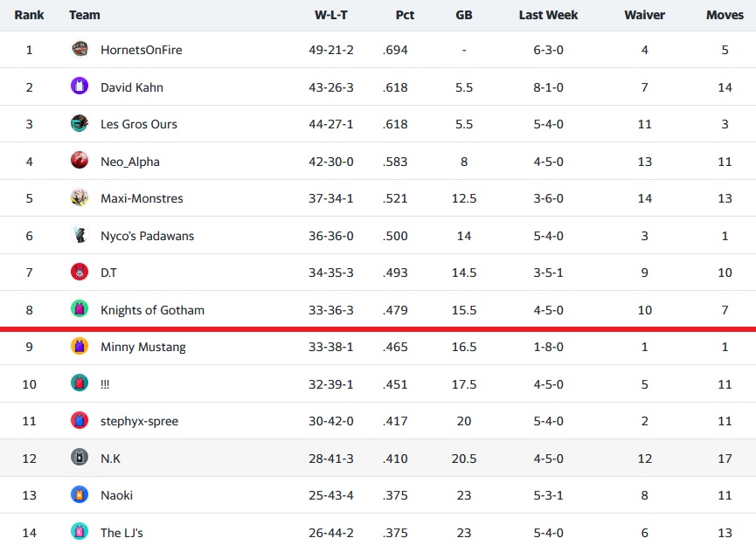
Task: Open the D.T red mascot icon
Action: click(80, 272)
